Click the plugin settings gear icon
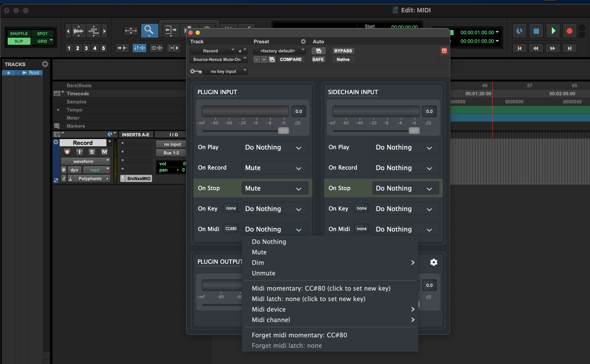The width and height of the screenshot is (590, 364). 433,262
